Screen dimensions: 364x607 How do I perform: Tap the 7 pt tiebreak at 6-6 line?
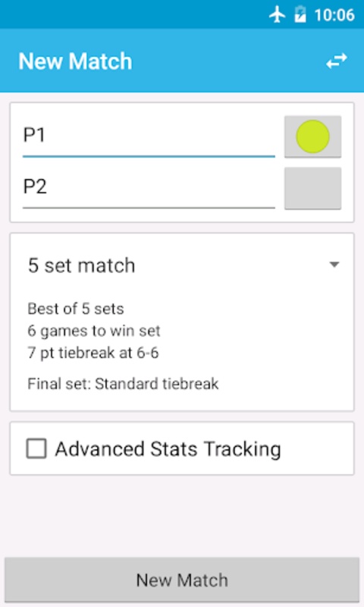[x=93, y=353]
